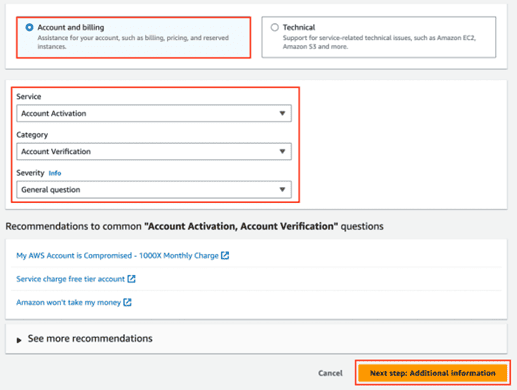
Task: Open the Category dropdown showing Account Verification
Action: click(x=154, y=151)
